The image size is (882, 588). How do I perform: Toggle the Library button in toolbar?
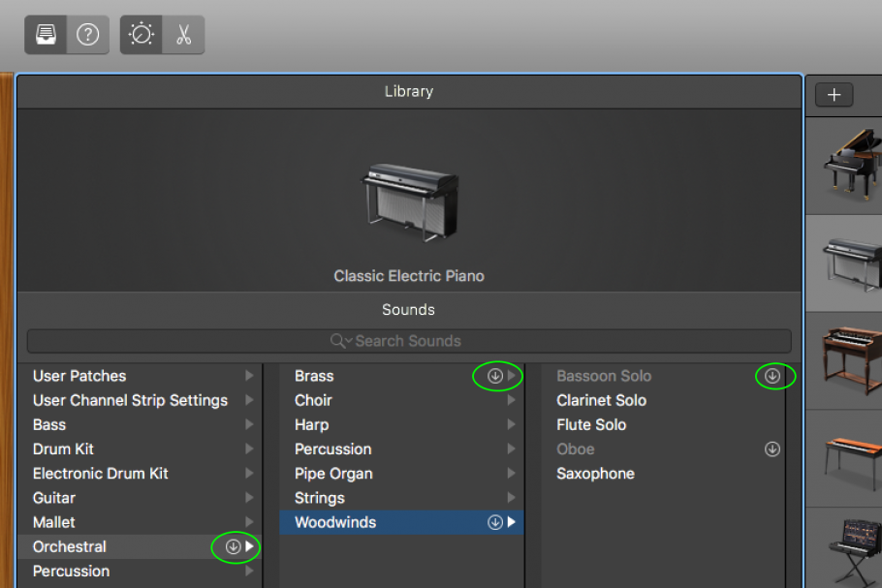[46, 35]
